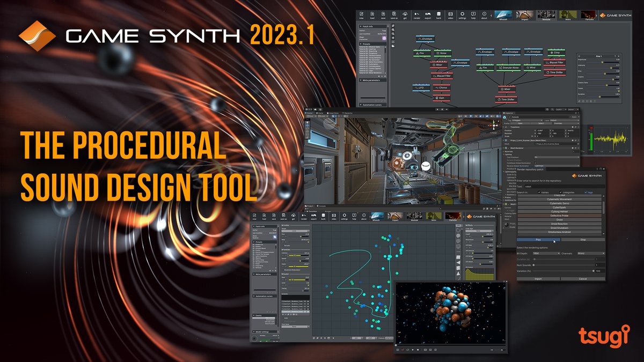Select 'Droid Shutdown' in repository results
Image resolution: width=644 pixels, height=362 pixels.
coord(559,228)
